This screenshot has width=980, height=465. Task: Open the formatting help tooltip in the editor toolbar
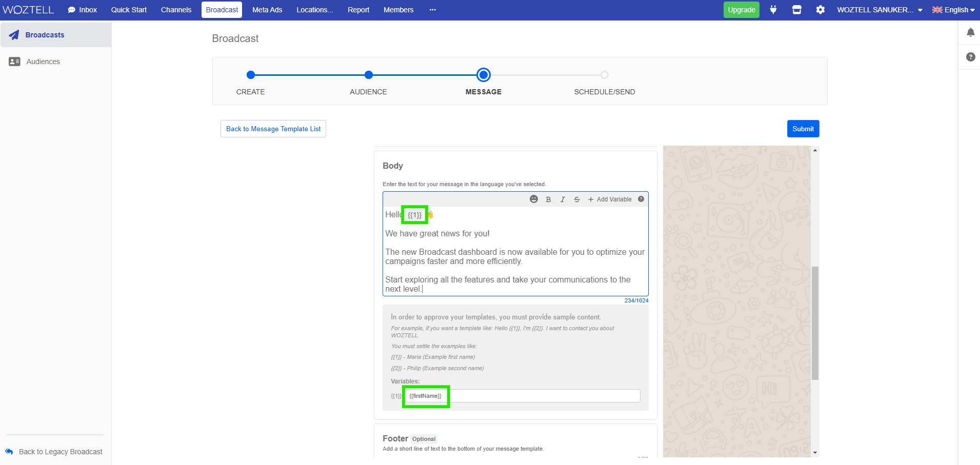641,199
